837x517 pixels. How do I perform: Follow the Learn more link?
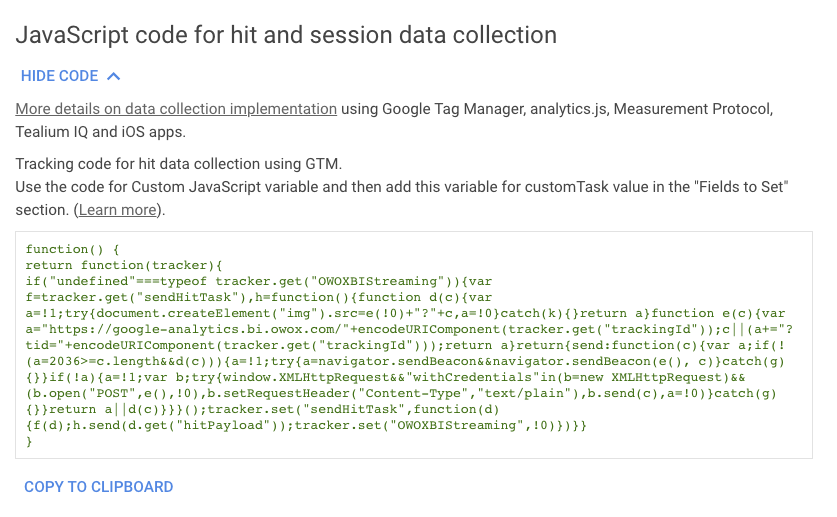click(117, 210)
